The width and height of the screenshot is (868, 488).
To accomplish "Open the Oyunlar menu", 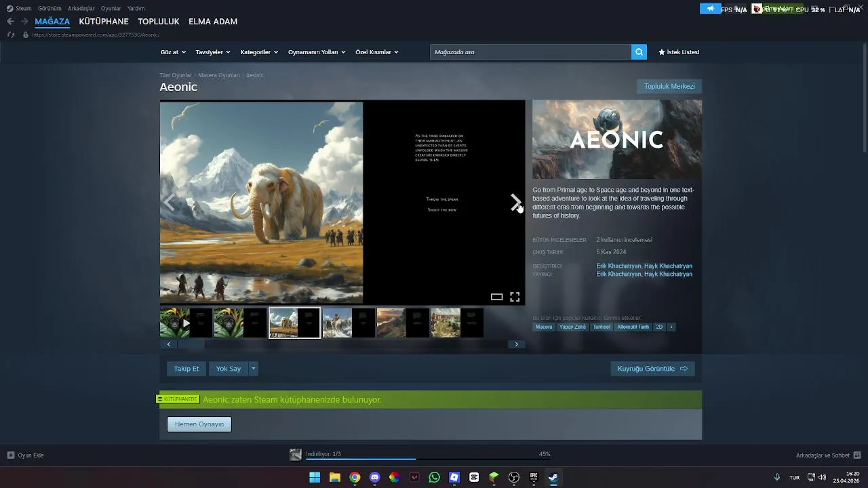I will pos(111,8).
